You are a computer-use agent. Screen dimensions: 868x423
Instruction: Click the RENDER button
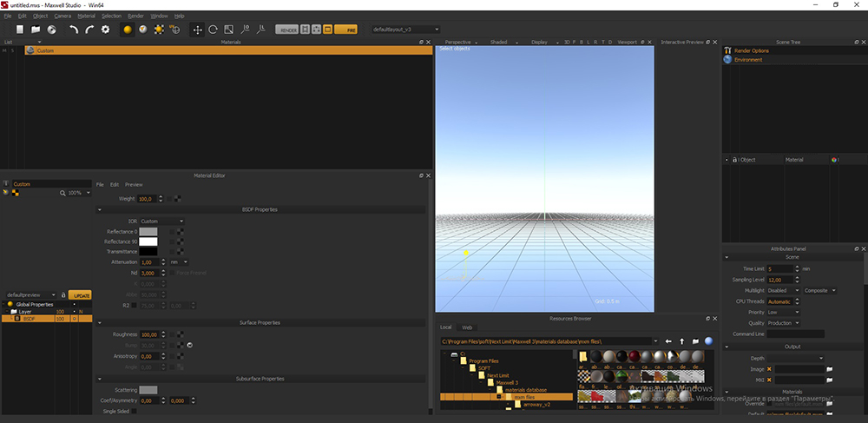point(286,30)
